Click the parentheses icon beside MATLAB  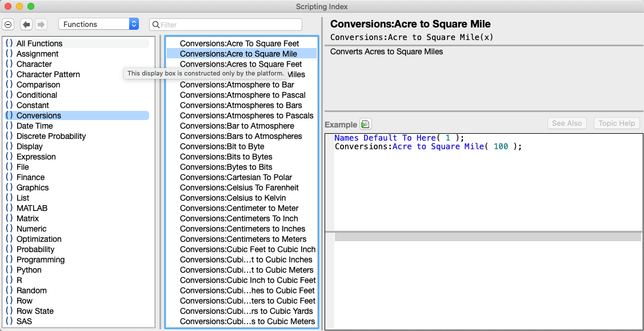9,208
